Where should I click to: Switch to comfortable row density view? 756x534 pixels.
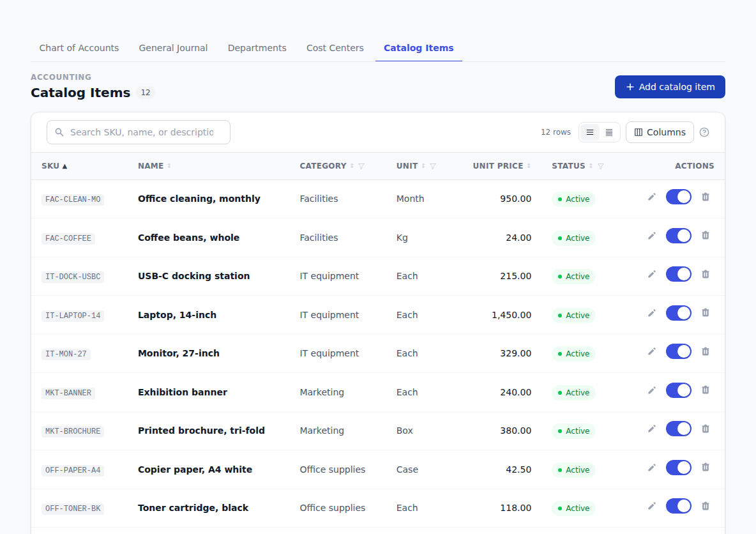coord(589,132)
